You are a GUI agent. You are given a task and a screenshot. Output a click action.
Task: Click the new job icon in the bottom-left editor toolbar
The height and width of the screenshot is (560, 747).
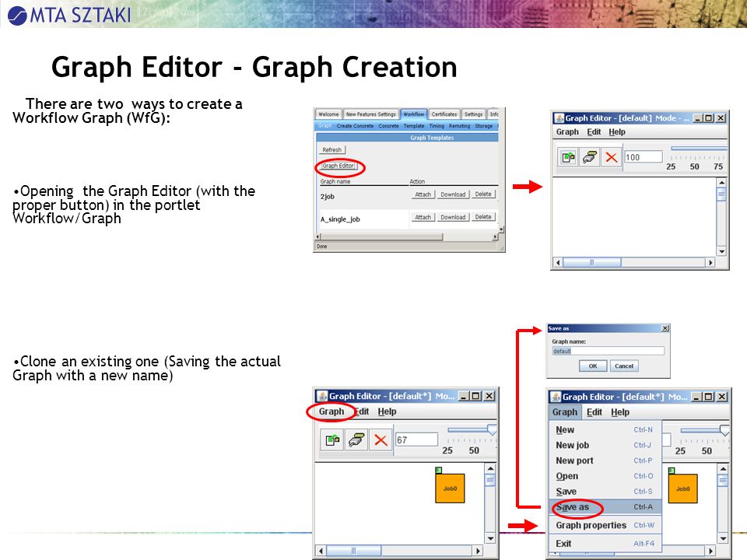[x=332, y=439]
